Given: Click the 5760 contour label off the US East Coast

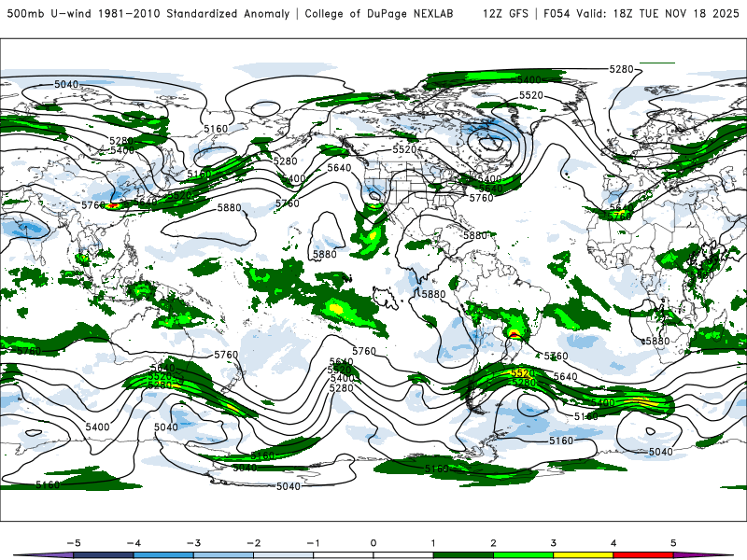Looking at the screenshot, I should [481, 198].
